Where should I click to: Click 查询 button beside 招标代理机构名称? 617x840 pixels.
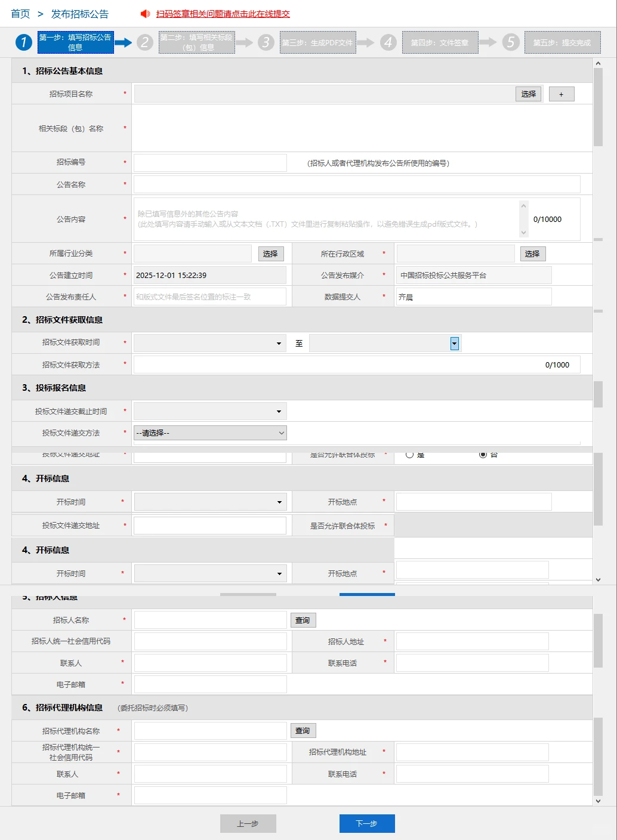[303, 731]
